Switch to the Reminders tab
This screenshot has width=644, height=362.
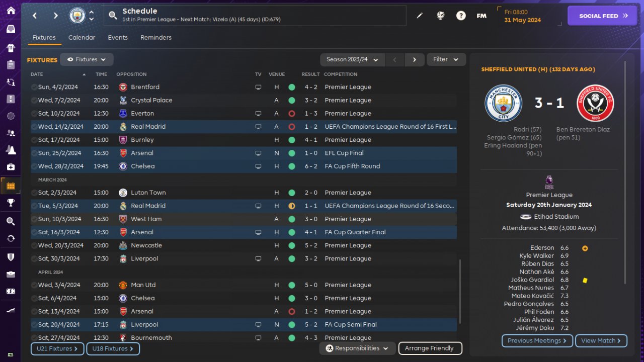pos(156,38)
